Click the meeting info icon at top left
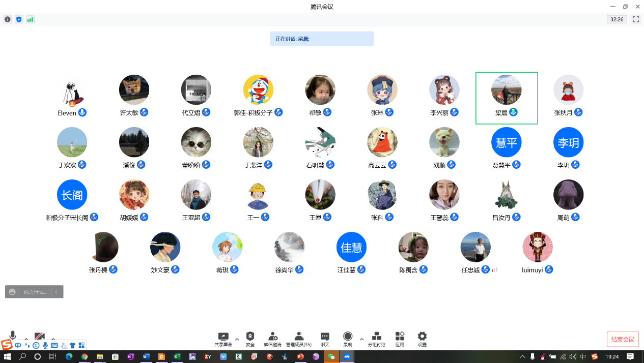This screenshot has height=363, width=644. point(8,19)
